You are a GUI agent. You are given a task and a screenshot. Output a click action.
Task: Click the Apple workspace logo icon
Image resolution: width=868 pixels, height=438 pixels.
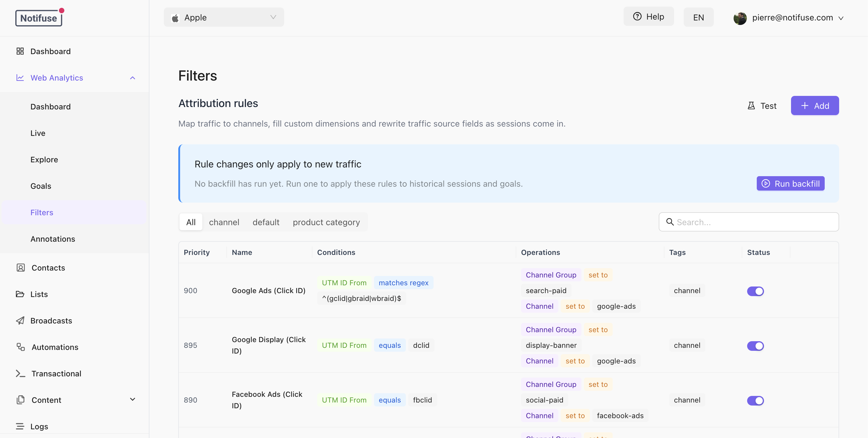175,18
